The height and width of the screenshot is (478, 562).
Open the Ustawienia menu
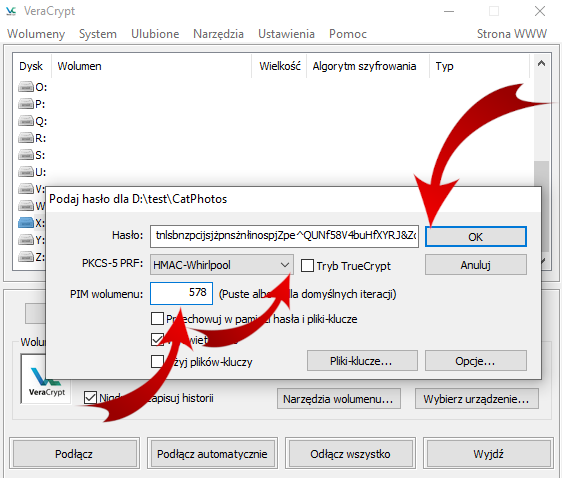[x=286, y=34]
